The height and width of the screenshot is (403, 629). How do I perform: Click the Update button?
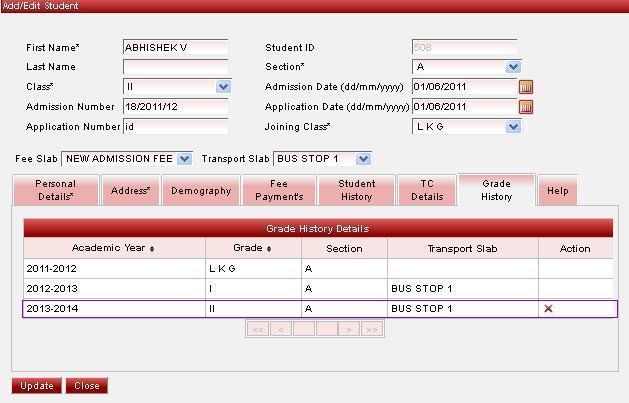[37, 386]
